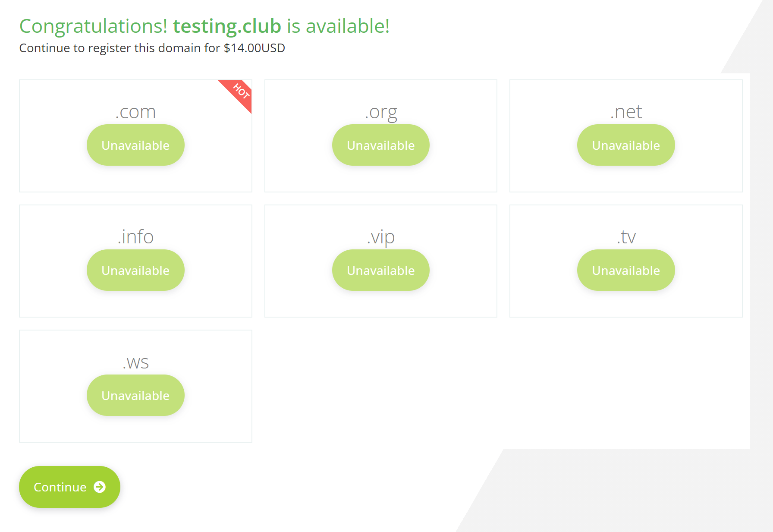Click the Unavailable button under .vip
The width and height of the screenshot is (773, 532).
click(x=380, y=270)
